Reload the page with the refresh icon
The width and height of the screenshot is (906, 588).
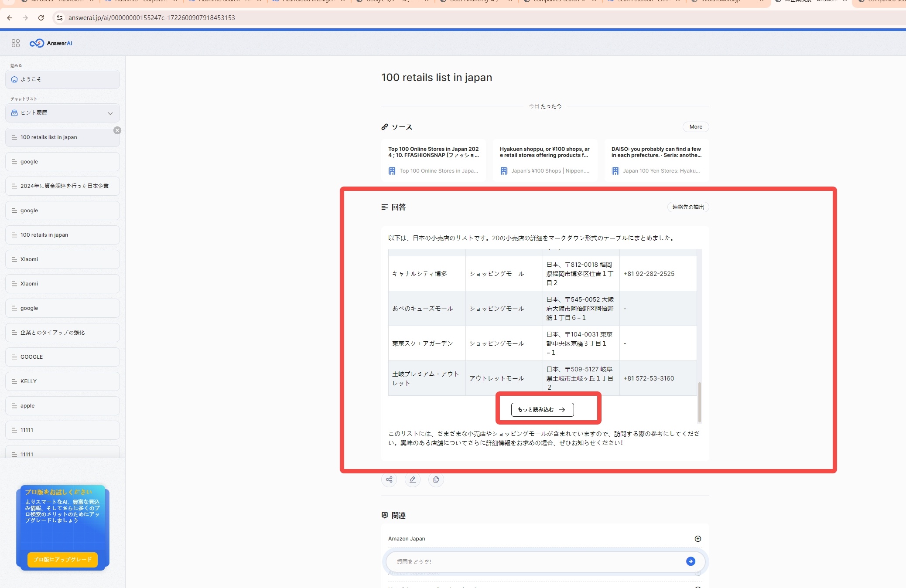pos(41,18)
